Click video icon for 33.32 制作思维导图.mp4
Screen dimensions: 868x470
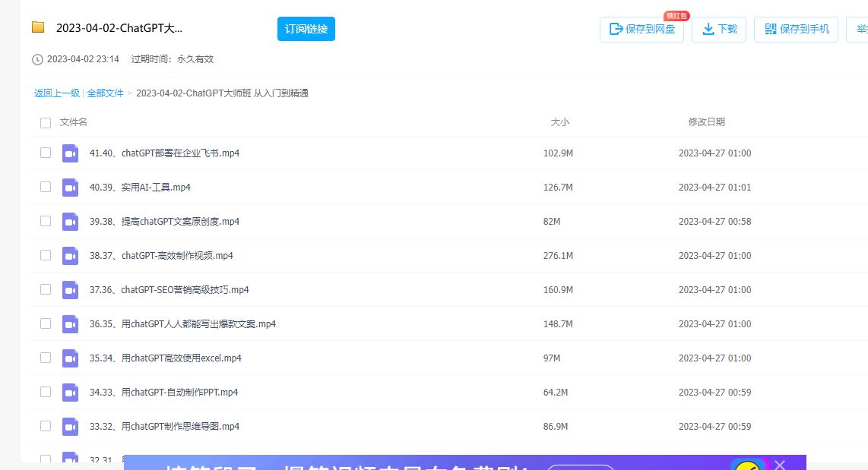(70, 426)
